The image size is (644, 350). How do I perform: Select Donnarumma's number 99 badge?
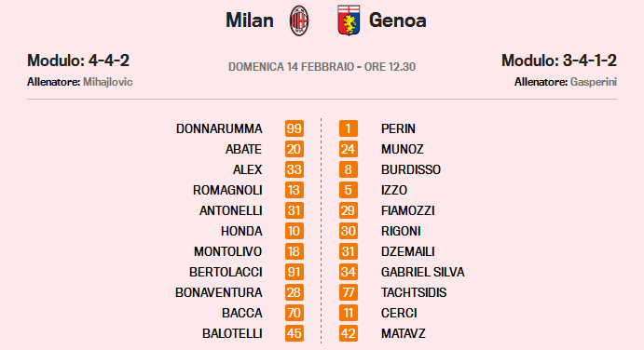295,128
